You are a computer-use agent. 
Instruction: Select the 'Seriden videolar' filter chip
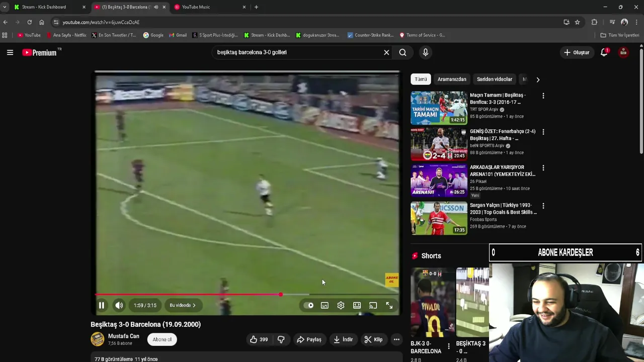click(x=495, y=79)
